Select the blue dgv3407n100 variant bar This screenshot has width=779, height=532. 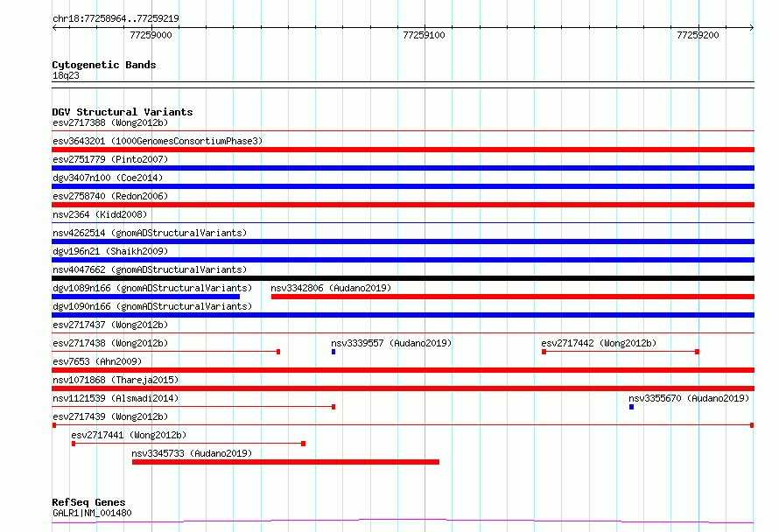coord(403,186)
